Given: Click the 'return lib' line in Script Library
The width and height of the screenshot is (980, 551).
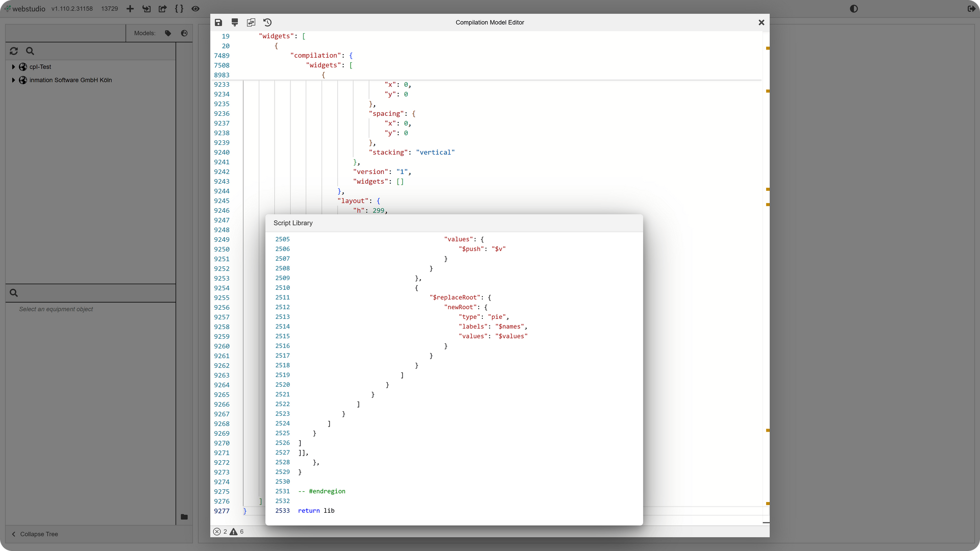Looking at the screenshot, I should point(316,511).
